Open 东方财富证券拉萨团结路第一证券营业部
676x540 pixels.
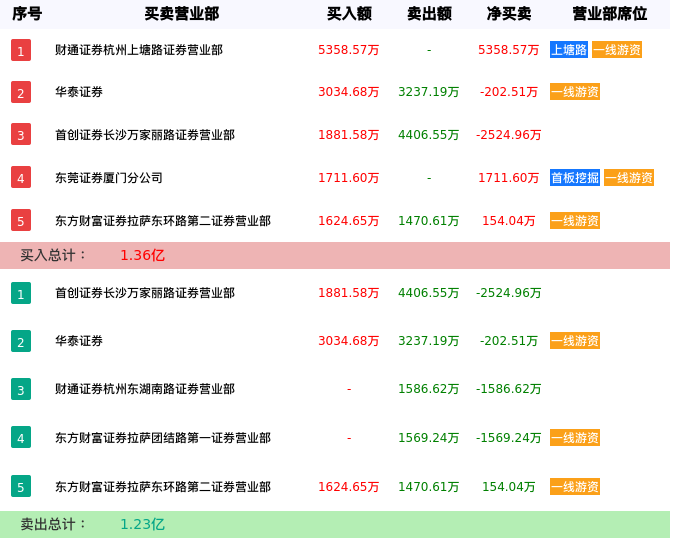[x=163, y=438]
